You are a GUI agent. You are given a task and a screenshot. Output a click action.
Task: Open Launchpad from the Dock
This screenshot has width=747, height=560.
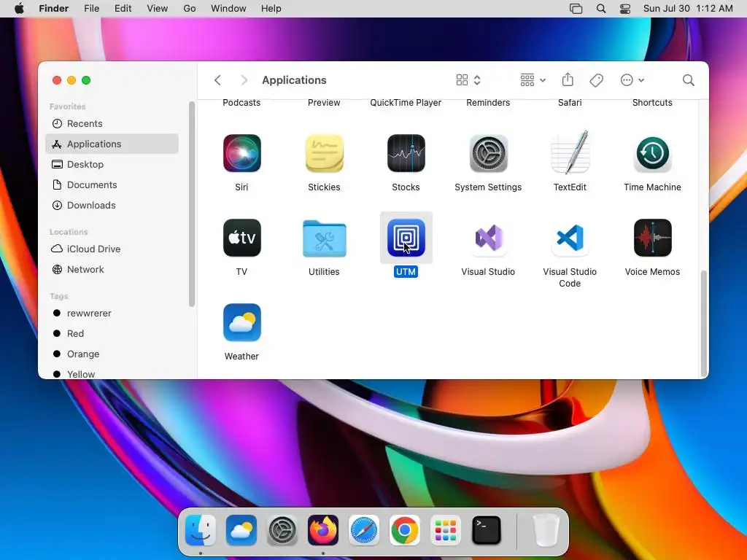point(446,530)
